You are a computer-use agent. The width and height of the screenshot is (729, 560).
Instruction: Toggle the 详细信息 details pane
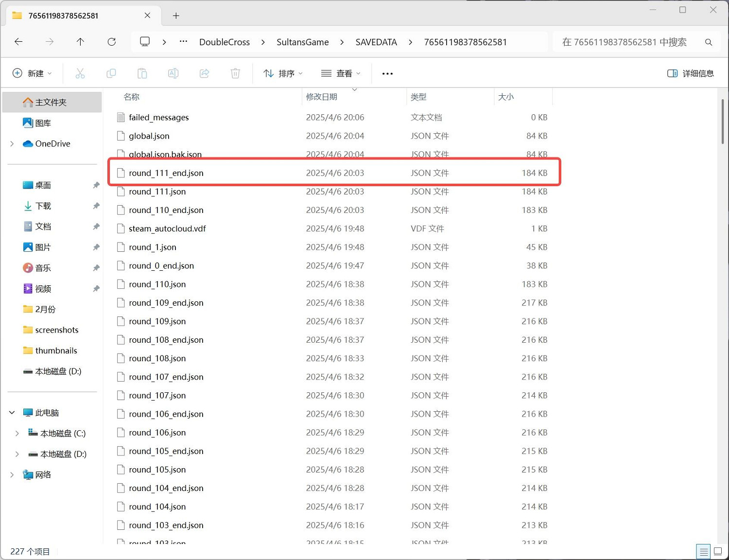pyautogui.click(x=690, y=73)
